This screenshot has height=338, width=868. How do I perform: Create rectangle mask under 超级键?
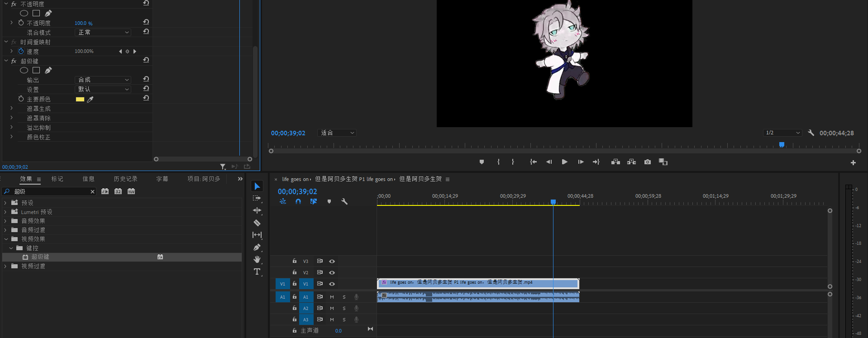[36, 70]
